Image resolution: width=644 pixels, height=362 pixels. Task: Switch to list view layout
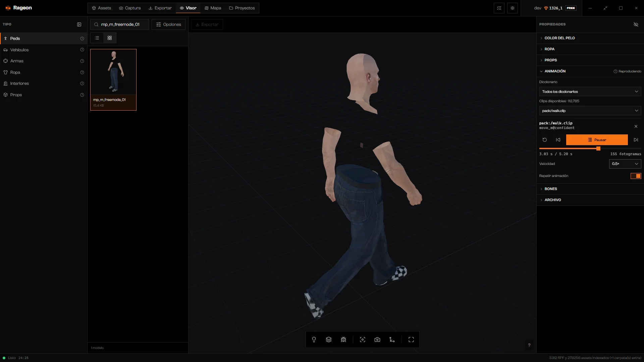click(97, 38)
